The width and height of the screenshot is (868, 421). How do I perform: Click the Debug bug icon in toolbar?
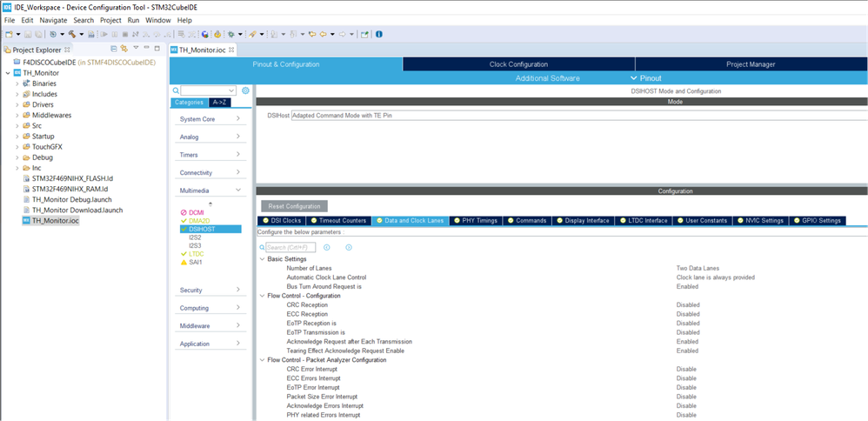230,34
